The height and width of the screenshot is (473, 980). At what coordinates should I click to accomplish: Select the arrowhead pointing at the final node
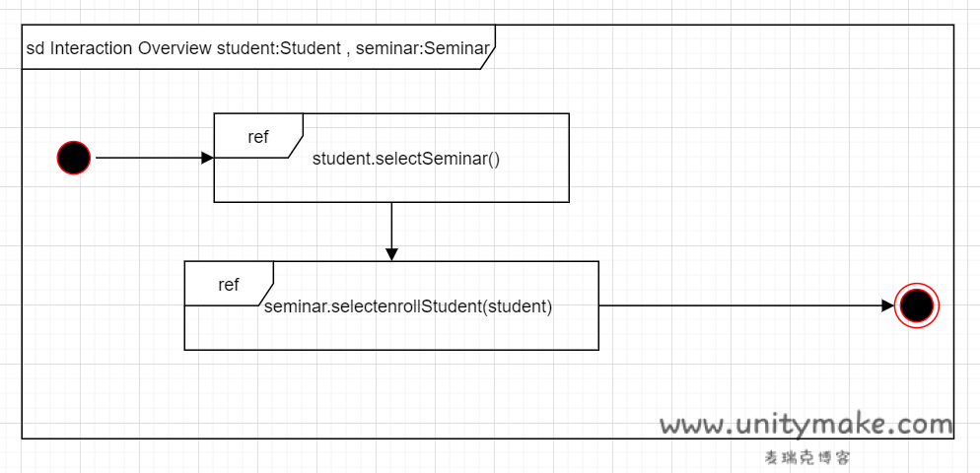(x=887, y=305)
